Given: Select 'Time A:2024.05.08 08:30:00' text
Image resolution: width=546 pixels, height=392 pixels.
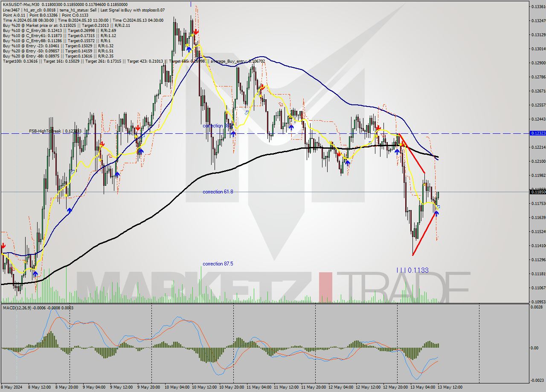Looking at the screenshot, I should 28,20.
